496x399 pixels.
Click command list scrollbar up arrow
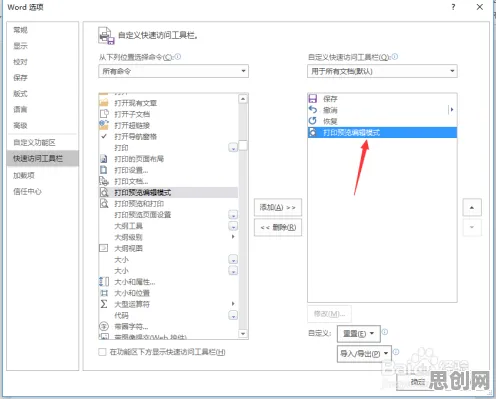click(243, 99)
